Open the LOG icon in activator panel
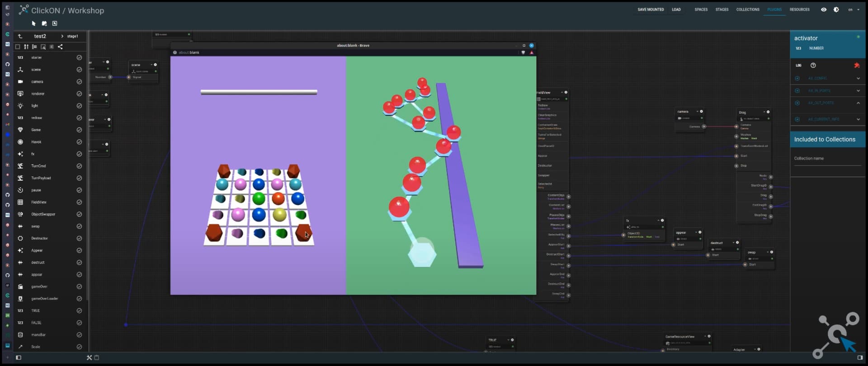Screen dimensions: 868x366 click(798, 66)
